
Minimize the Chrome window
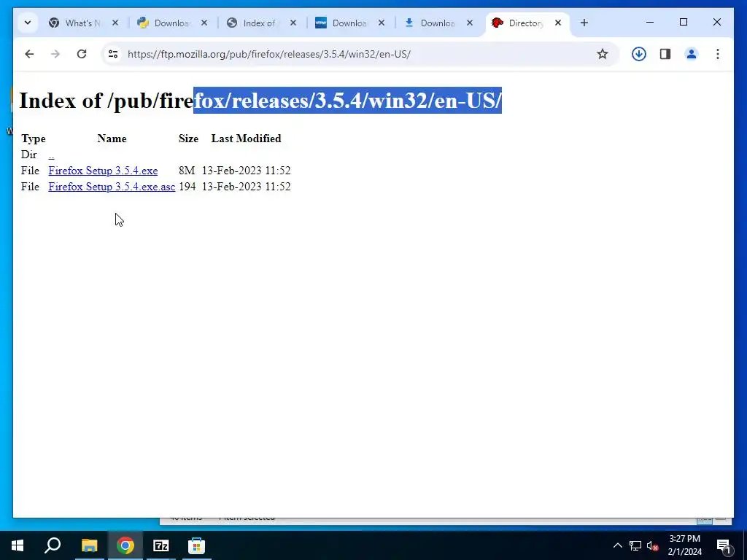650,23
